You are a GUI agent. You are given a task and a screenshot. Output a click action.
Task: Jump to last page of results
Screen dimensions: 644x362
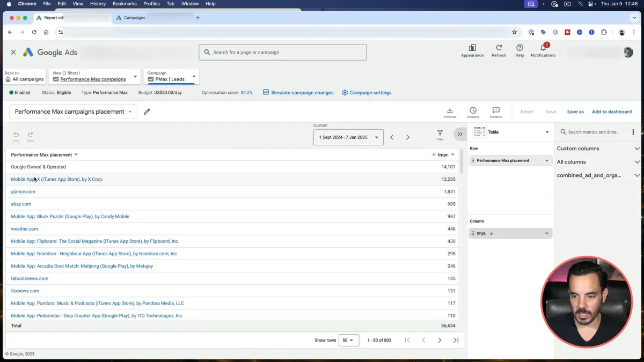[456, 340]
